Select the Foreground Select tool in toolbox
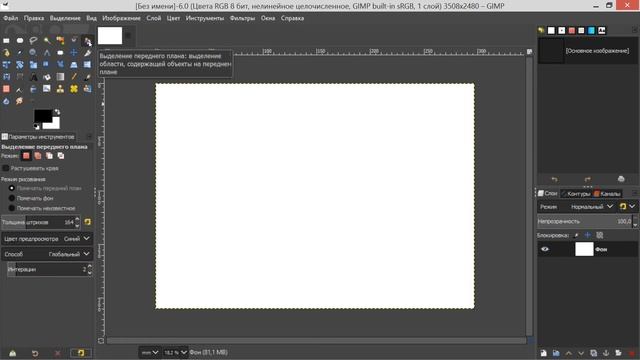The image size is (640, 360). pyautogui.click(x=87, y=40)
